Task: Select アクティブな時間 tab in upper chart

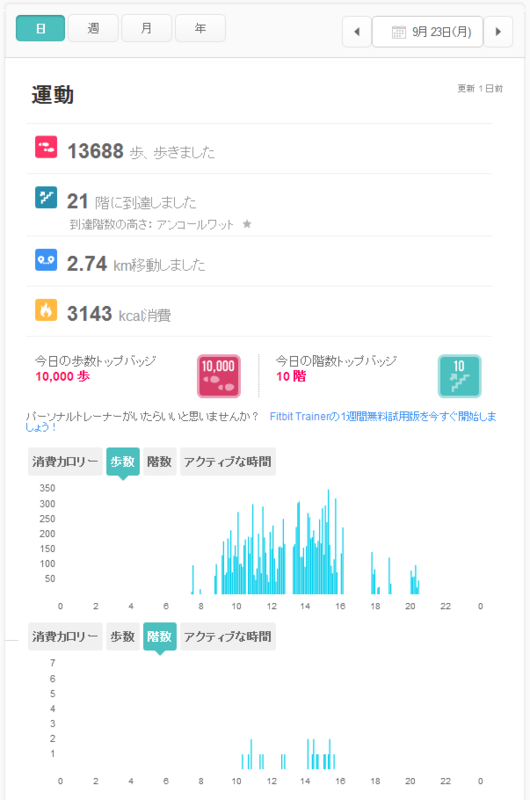Action: click(228, 462)
